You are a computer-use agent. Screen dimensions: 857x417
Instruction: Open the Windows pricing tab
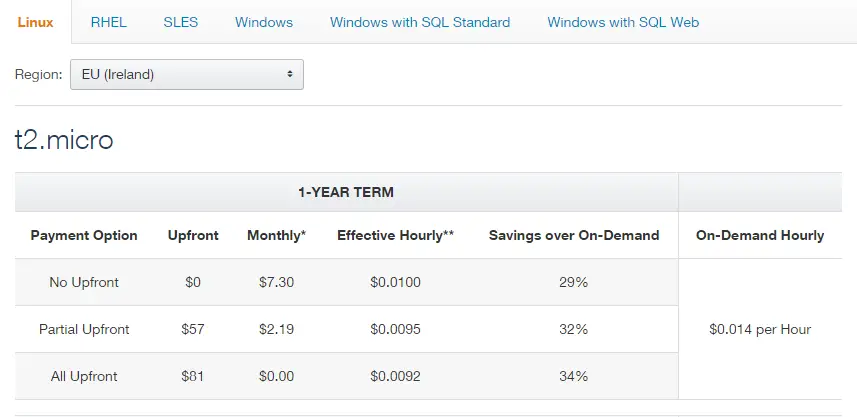(264, 22)
